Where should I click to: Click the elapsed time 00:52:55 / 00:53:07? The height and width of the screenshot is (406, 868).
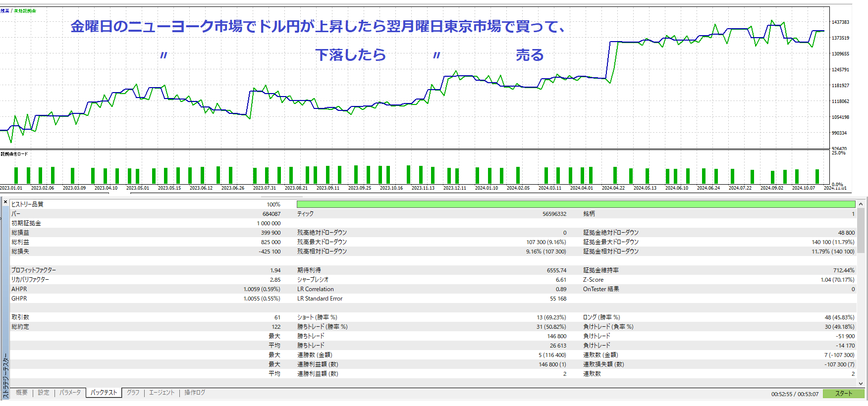click(795, 394)
